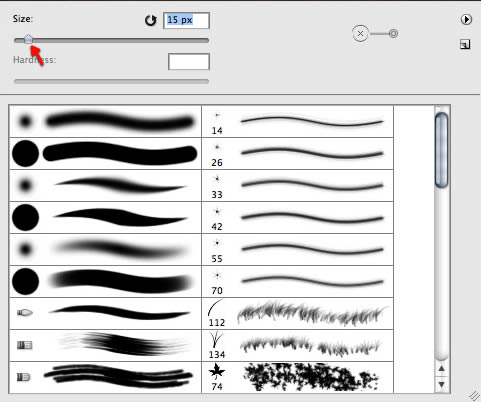The height and width of the screenshot is (402, 481).
Task: Click the brush angle roundness X circle
Action: [x=360, y=34]
